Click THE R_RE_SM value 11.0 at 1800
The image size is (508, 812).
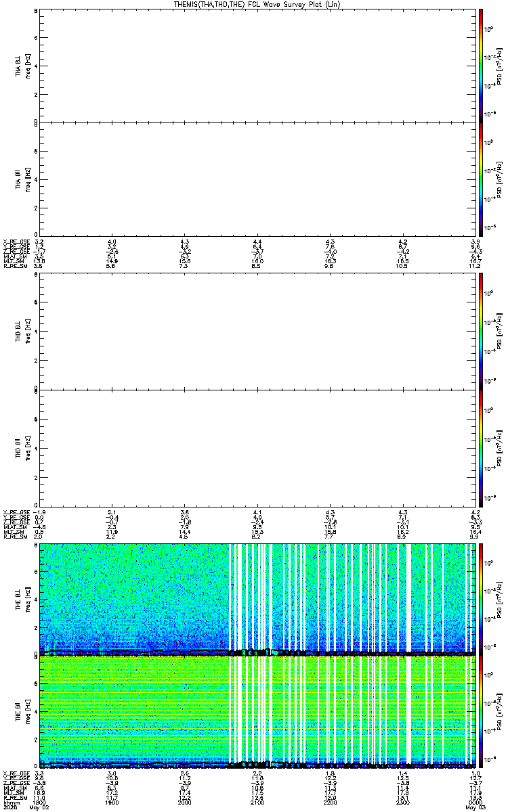pos(39,798)
